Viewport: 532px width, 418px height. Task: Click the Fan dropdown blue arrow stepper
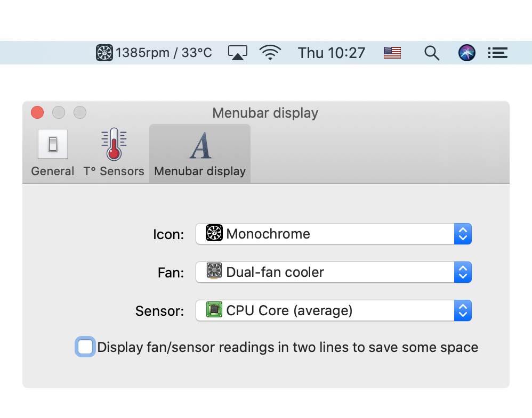tap(463, 272)
